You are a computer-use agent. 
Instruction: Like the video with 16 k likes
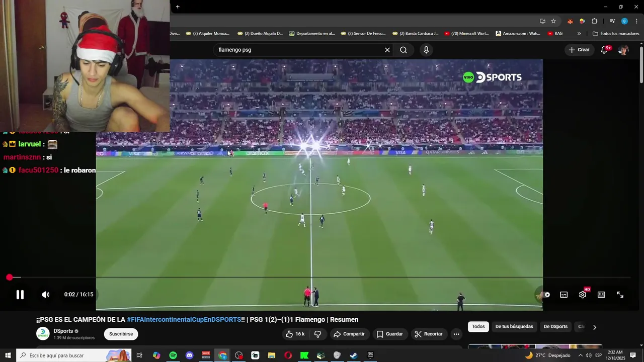pyautogui.click(x=295, y=334)
